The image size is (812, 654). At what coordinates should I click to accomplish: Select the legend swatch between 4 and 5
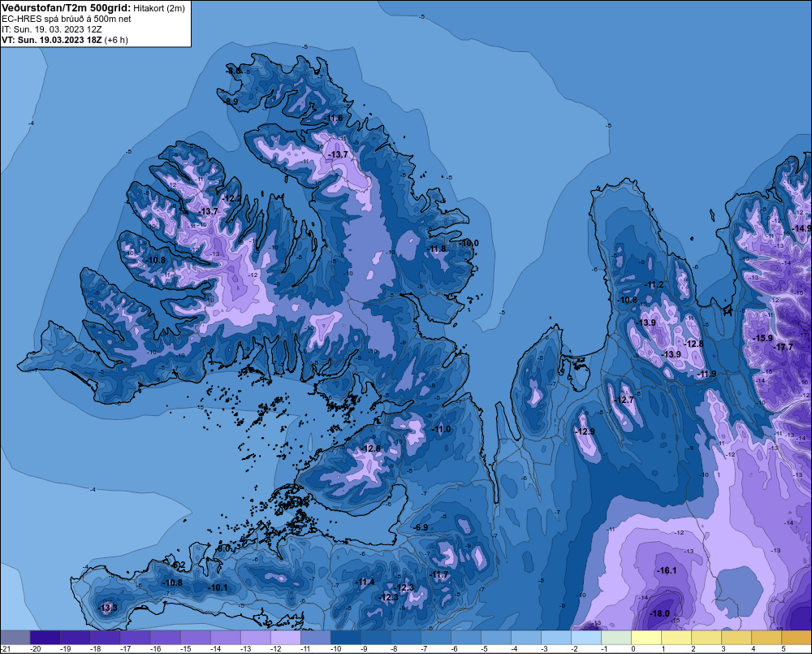tap(767, 638)
